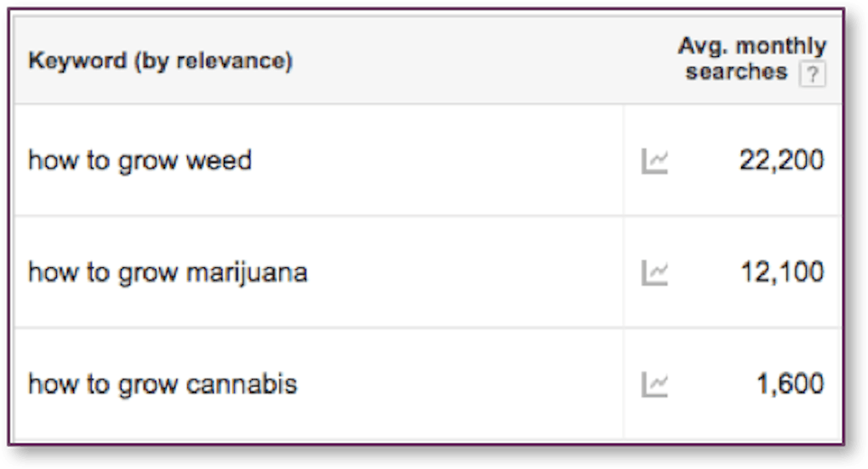Open trend chart for how to grow cannabis
This screenshot has width=868, height=469.
(654, 385)
